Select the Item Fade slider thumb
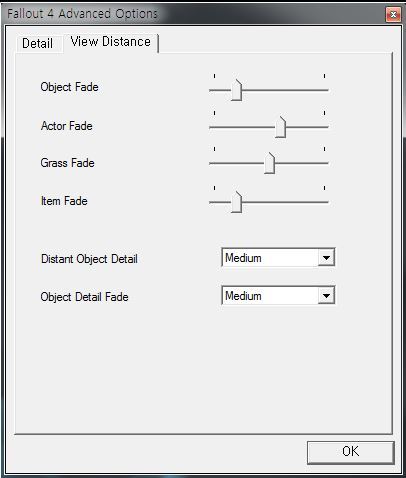 237,202
